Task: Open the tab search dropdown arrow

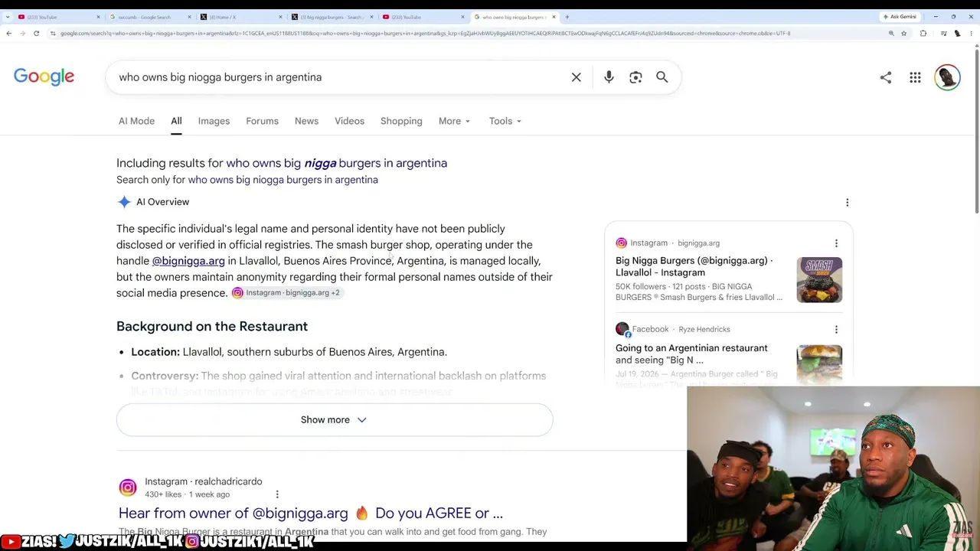Action: point(8,17)
